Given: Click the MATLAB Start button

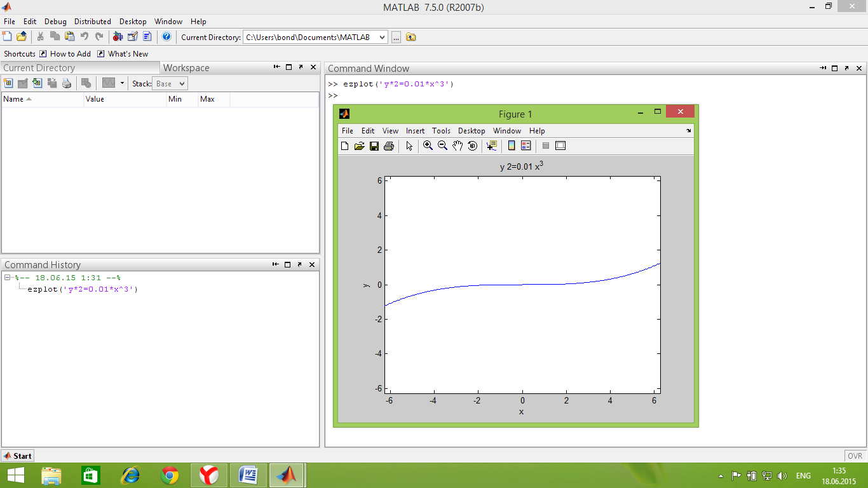Looking at the screenshot, I should coord(18,456).
